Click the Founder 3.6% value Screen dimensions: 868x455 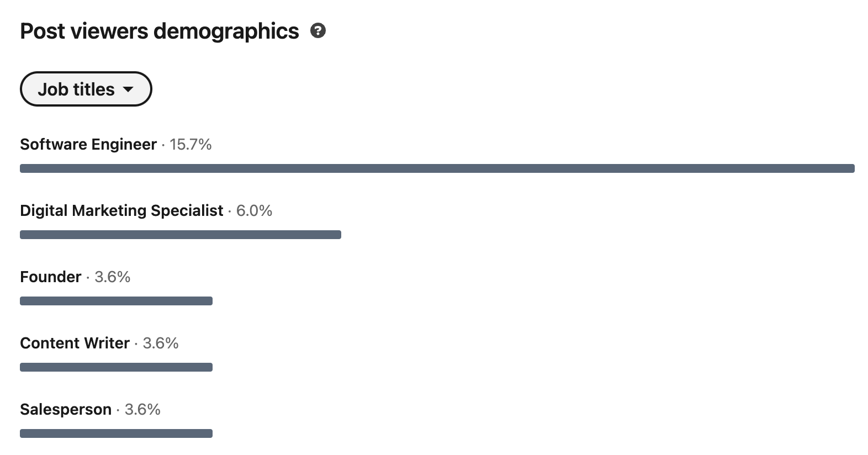113,277
